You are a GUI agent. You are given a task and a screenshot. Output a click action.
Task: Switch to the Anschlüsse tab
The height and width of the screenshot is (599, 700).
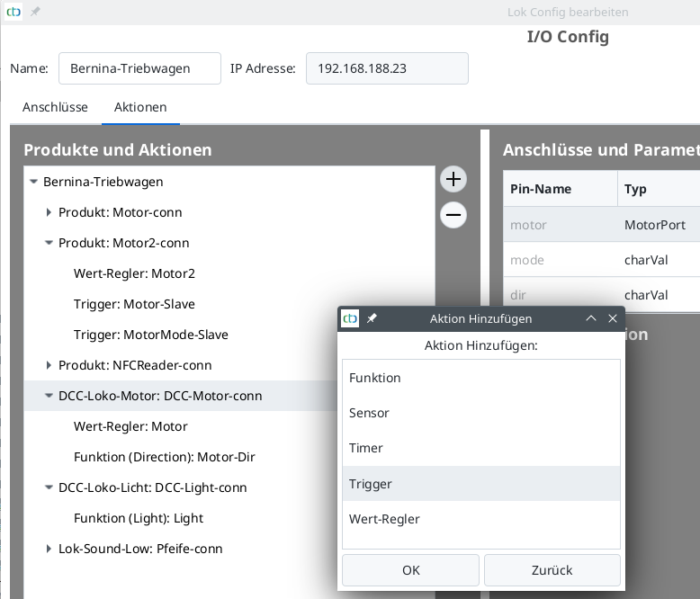tap(56, 107)
